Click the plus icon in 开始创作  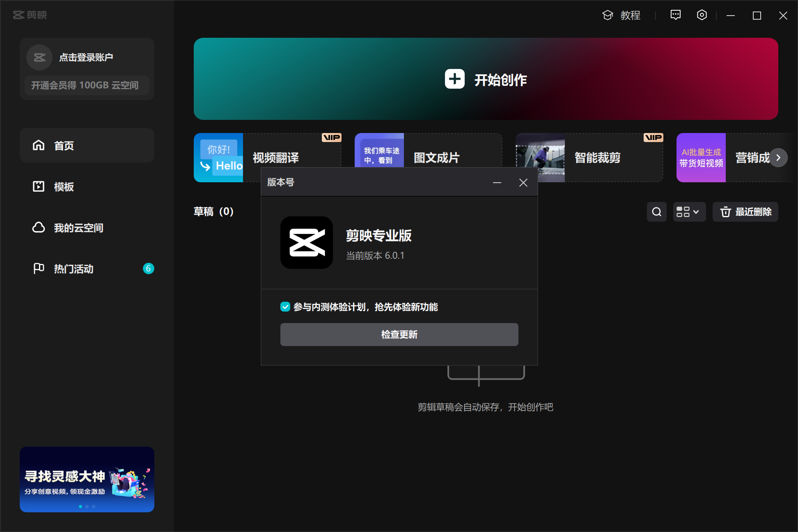(x=454, y=79)
